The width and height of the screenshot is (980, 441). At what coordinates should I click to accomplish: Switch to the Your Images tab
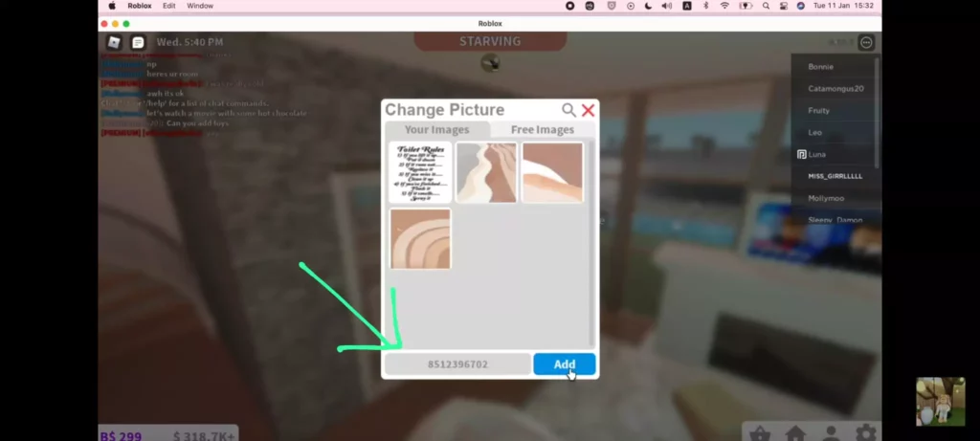436,130
